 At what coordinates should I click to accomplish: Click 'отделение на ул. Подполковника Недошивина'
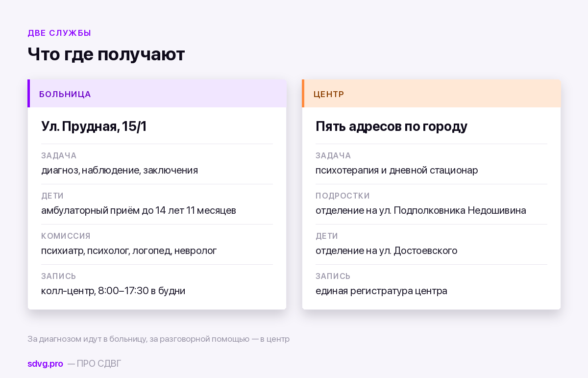(421, 210)
